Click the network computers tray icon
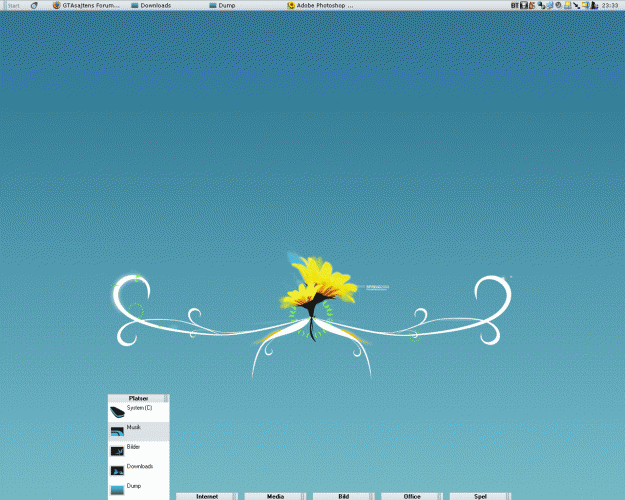 542,5
